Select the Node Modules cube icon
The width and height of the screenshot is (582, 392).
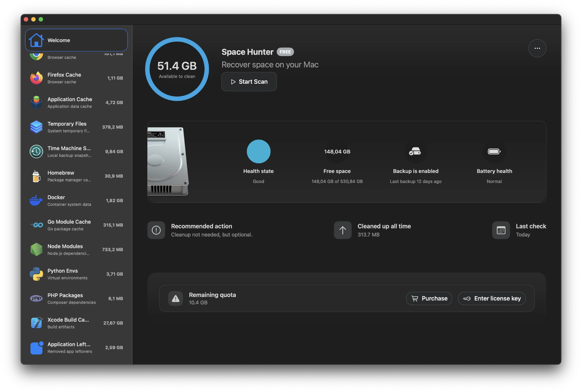(x=36, y=249)
